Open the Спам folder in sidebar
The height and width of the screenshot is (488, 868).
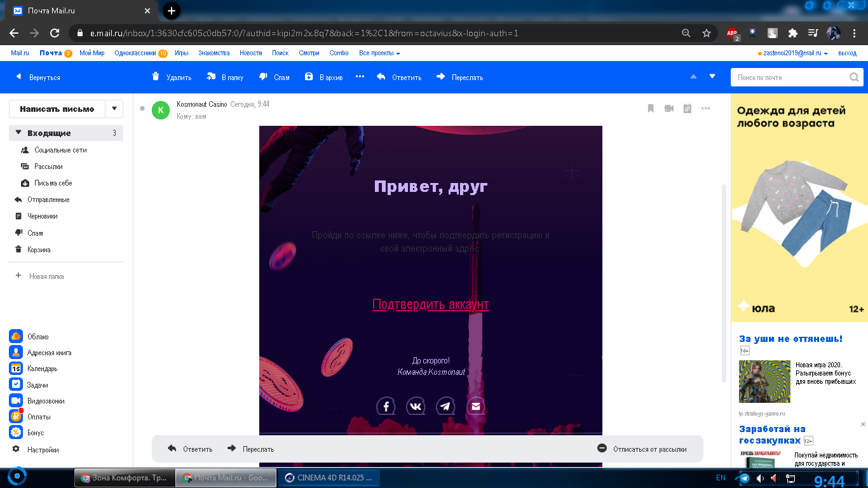pyautogui.click(x=35, y=233)
